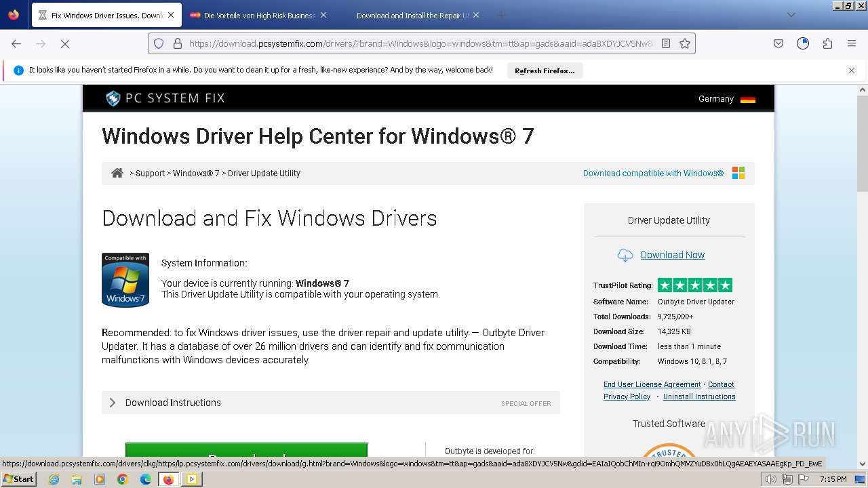
Task: Click the Firefox taskbar button
Action: pos(168,479)
